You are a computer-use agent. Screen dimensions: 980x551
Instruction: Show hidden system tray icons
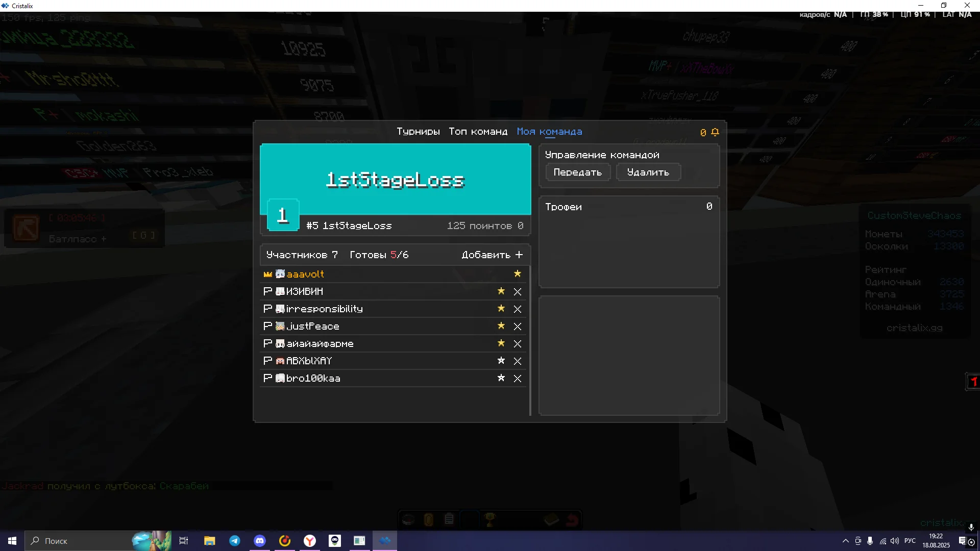click(x=846, y=541)
